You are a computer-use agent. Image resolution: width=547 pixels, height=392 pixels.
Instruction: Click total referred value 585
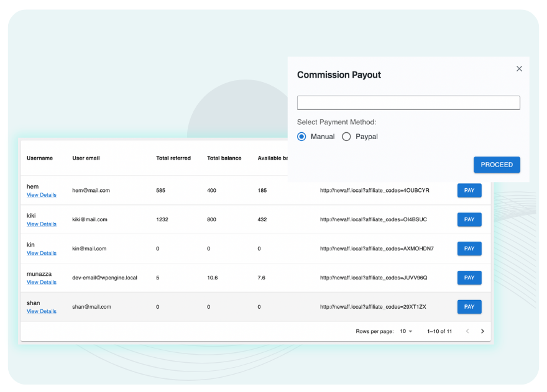click(x=160, y=191)
